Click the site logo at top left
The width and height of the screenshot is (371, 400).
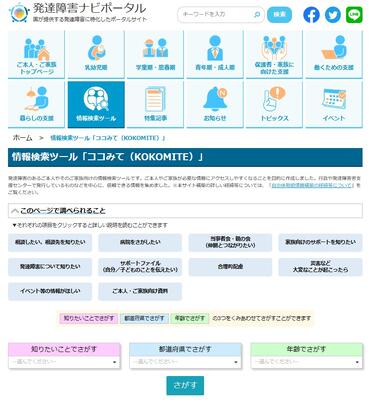click(x=77, y=12)
